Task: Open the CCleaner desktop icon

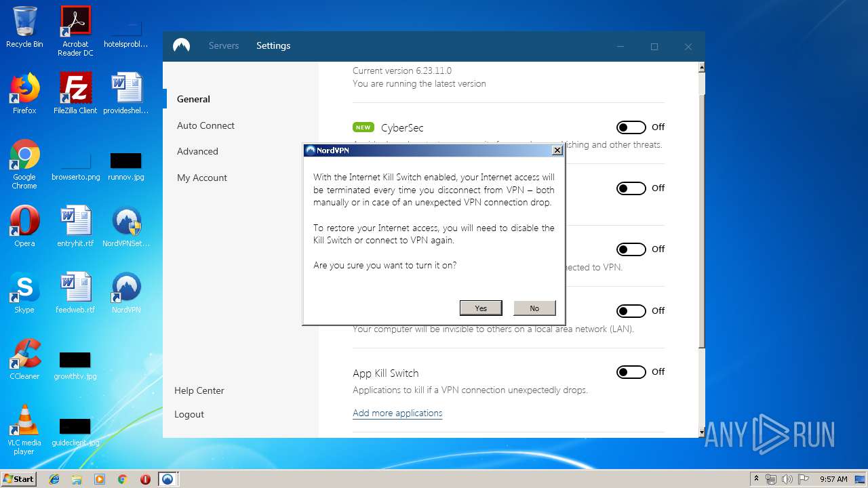Action: point(24,359)
